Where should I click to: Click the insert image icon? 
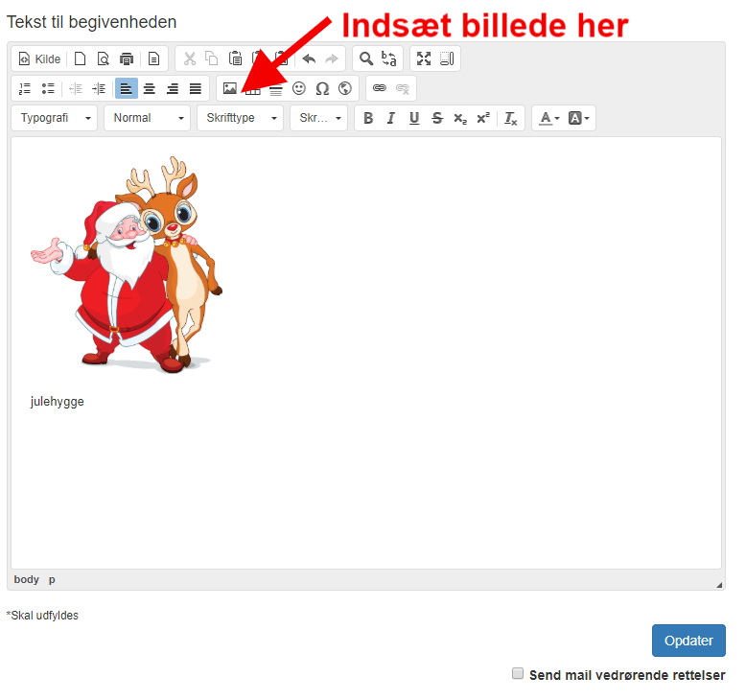tap(230, 88)
